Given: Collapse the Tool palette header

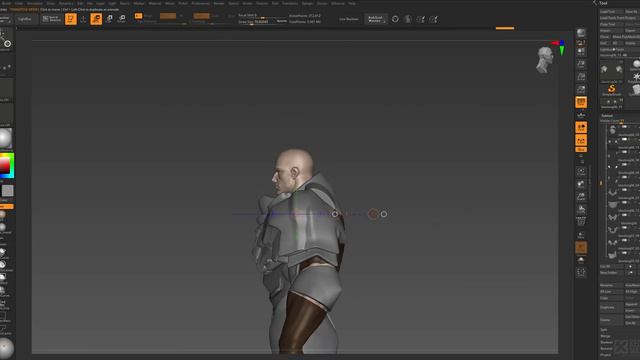Looking at the screenshot, I should (603, 3).
